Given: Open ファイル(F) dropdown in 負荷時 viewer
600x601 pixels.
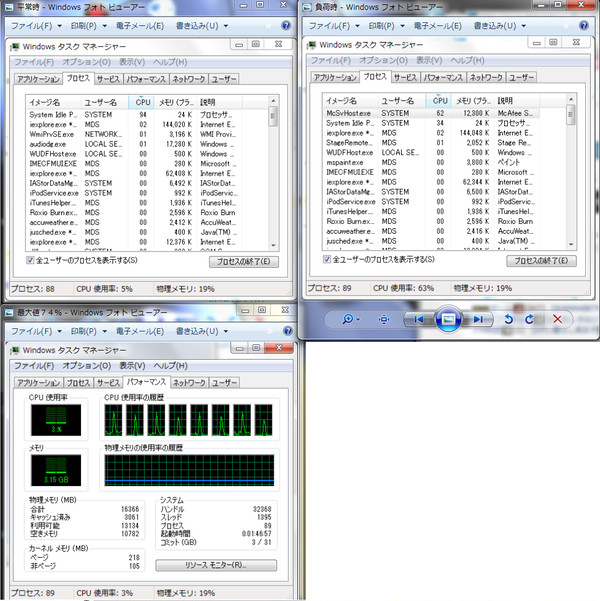Looking at the screenshot, I should tap(334, 26).
